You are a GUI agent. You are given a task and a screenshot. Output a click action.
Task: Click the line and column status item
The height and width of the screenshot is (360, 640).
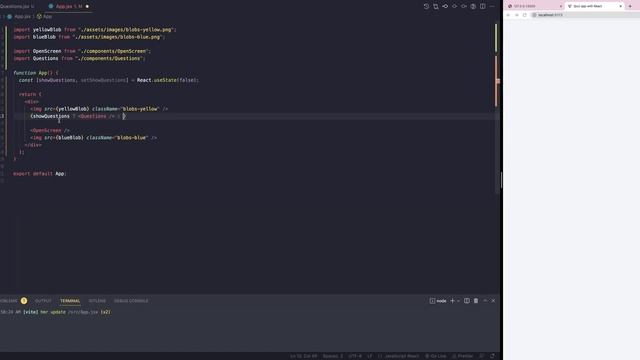[303, 356]
